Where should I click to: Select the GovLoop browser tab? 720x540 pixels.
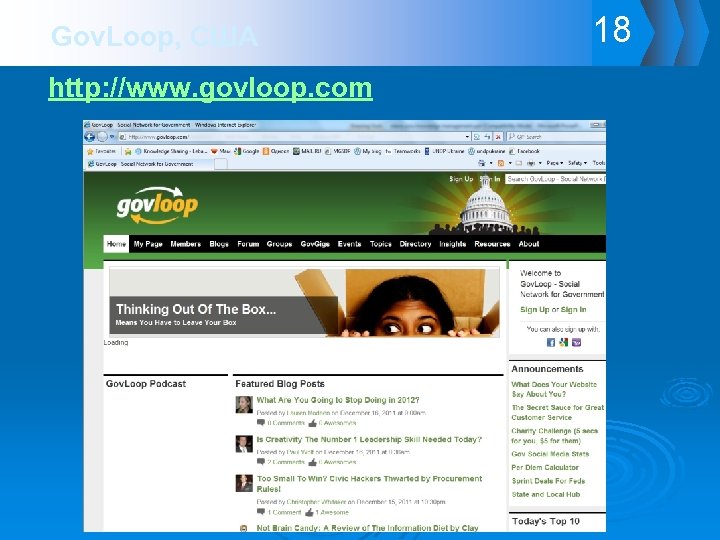[x=148, y=164]
